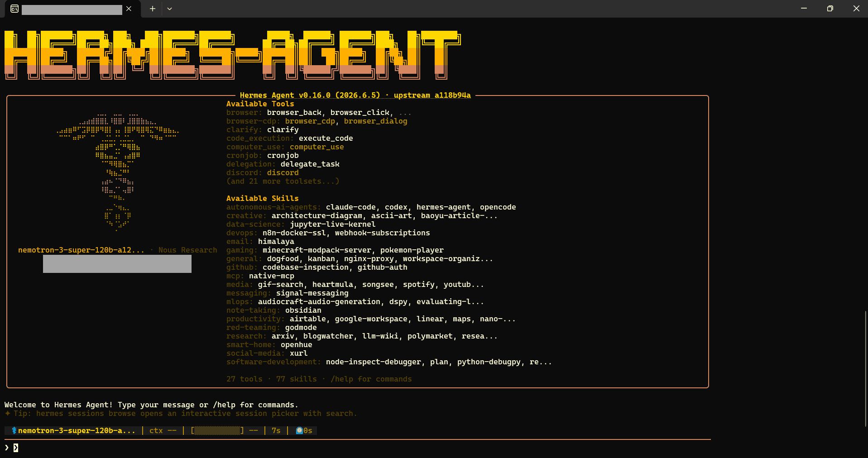The image size is (868, 458).
Task: Click 'pokemon-player' skill name
Action: tap(412, 250)
